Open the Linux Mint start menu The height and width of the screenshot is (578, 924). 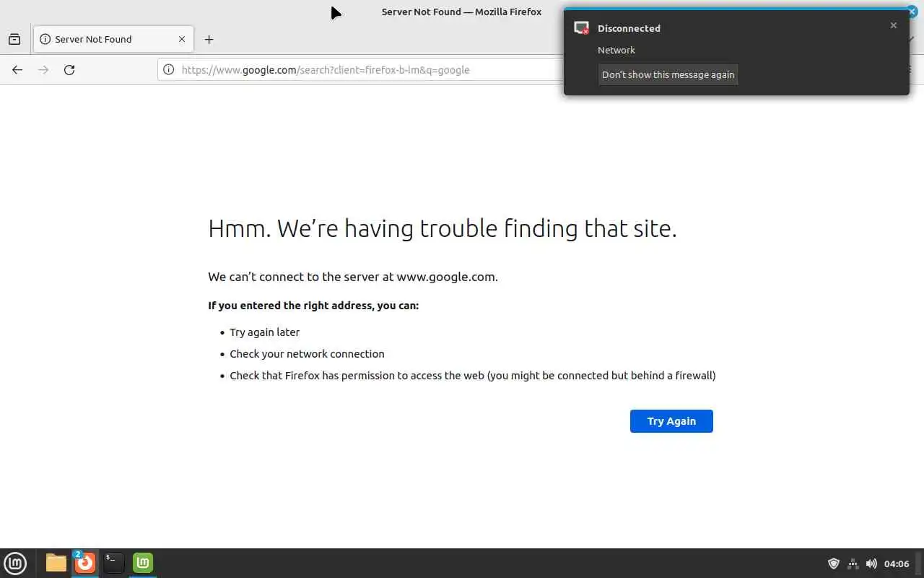[x=15, y=563]
